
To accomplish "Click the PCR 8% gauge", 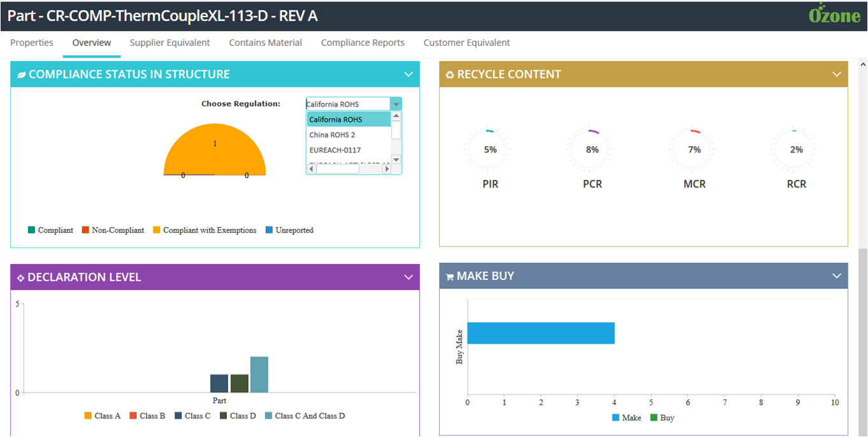I will click(592, 150).
